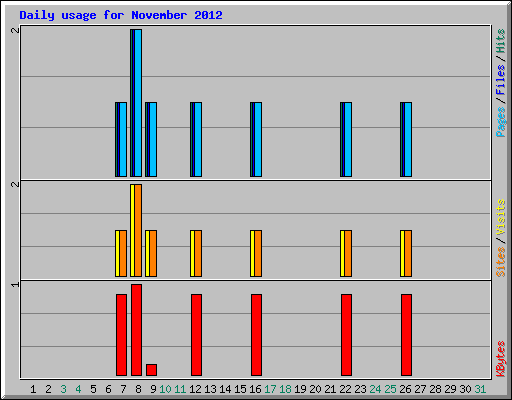
Task: Click the hits bar for day 16
Action: [256, 139]
